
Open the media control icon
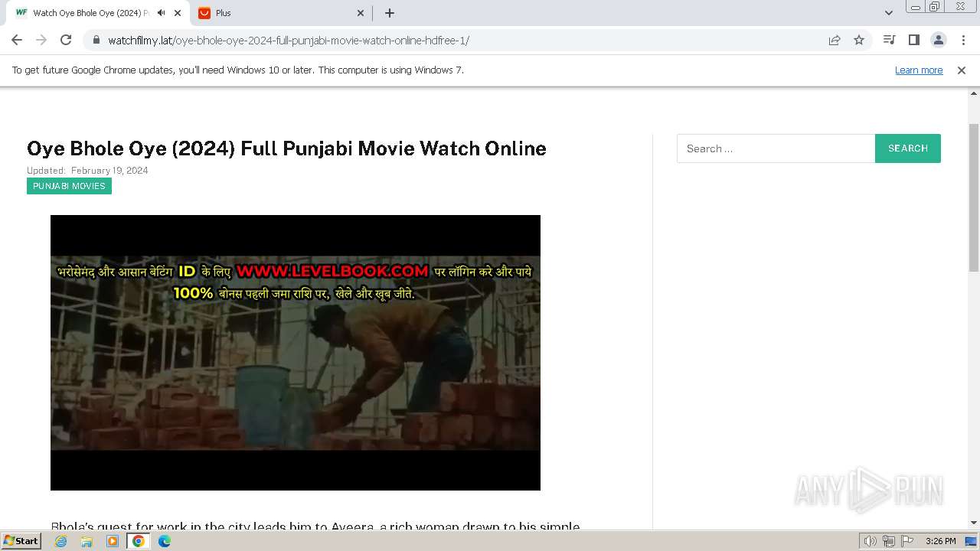(x=889, y=40)
